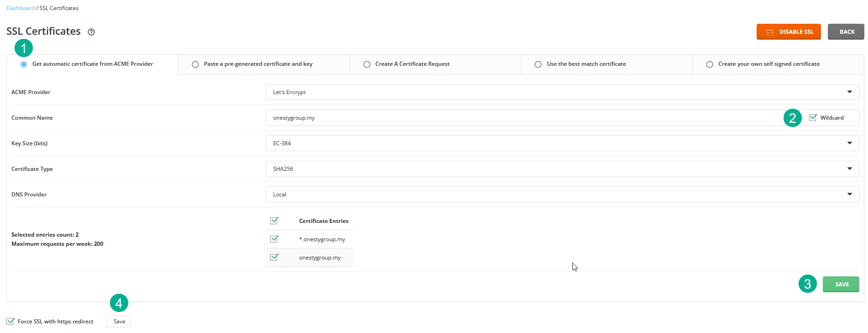Select Create your own self signed certificate
868x333 pixels.
coord(710,64)
